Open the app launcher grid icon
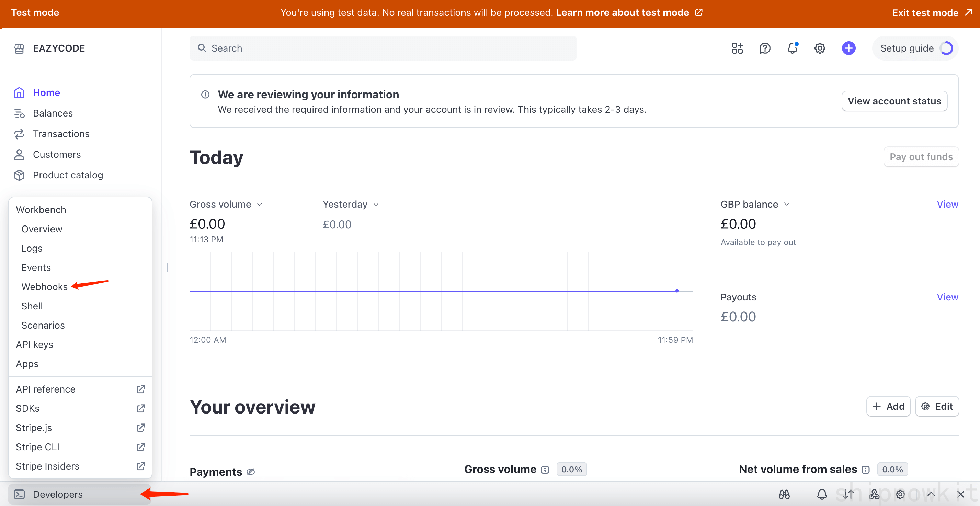Viewport: 980px width, 506px height. 737,48
